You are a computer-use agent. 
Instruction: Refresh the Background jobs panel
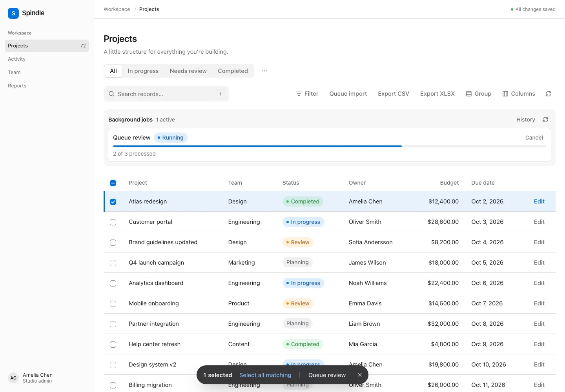pos(545,120)
